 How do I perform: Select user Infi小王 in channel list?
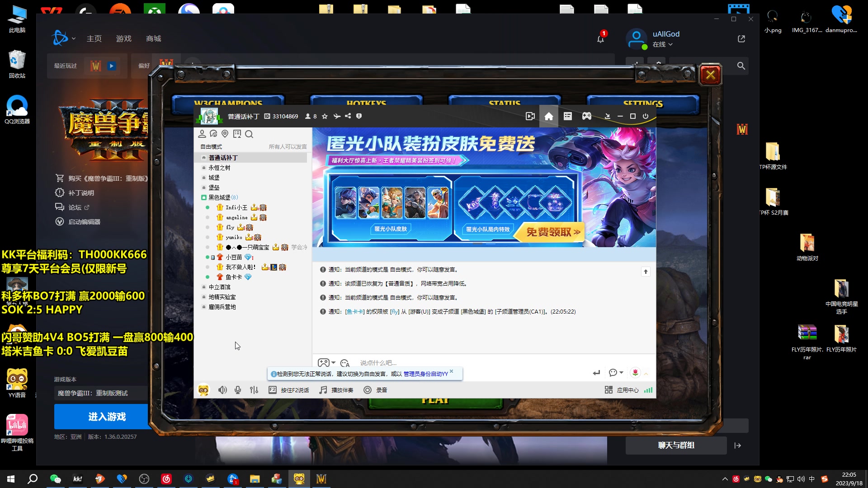point(236,207)
